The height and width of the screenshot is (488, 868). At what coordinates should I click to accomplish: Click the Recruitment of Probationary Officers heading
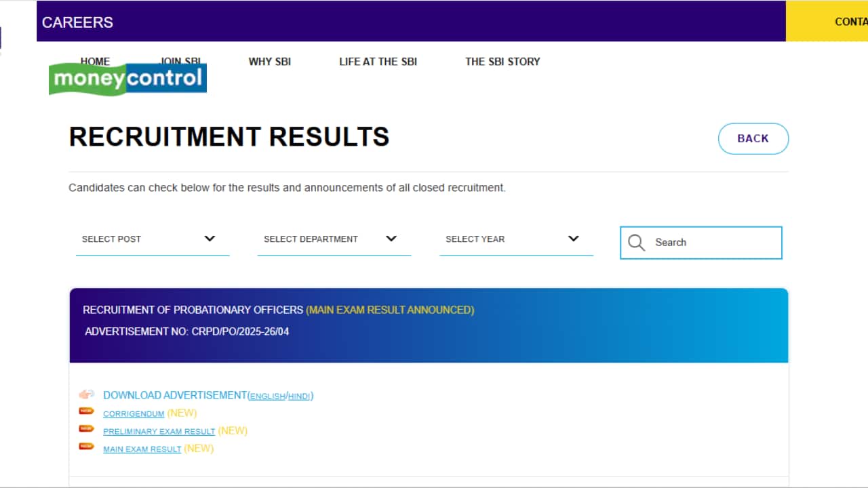tap(193, 310)
